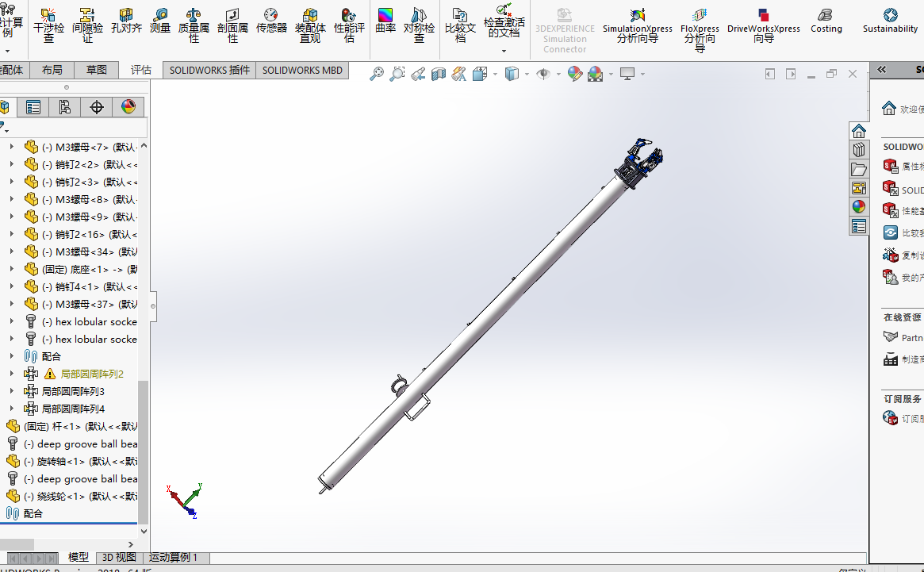Switch to the 布局 layout tab
Viewport: 924px width, 572px height.
(52, 70)
